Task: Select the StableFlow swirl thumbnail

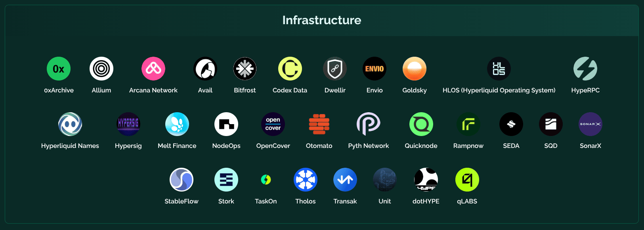Action: [182, 180]
